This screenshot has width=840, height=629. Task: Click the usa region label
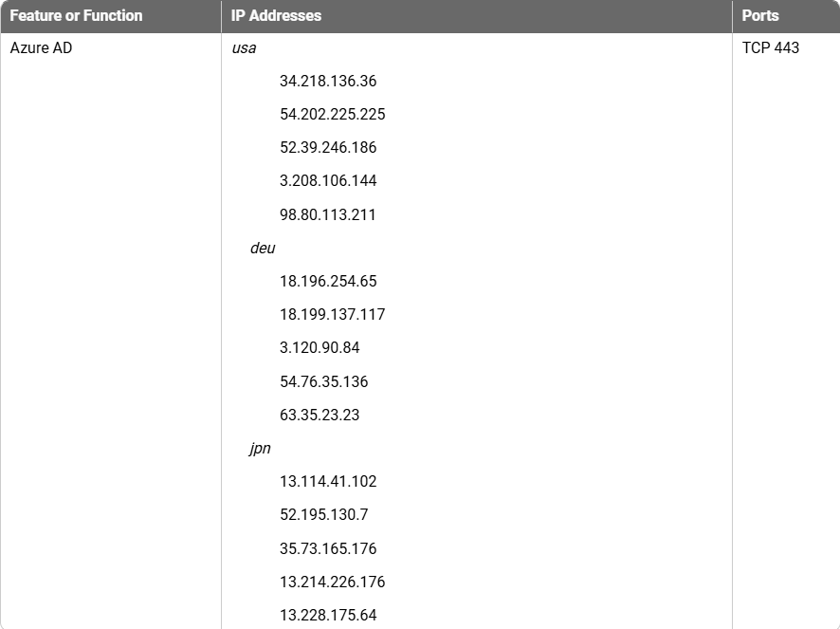click(x=244, y=47)
